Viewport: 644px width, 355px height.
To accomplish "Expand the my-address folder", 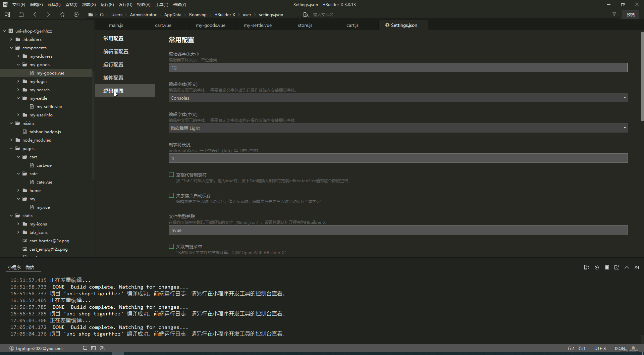I will coord(18,56).
